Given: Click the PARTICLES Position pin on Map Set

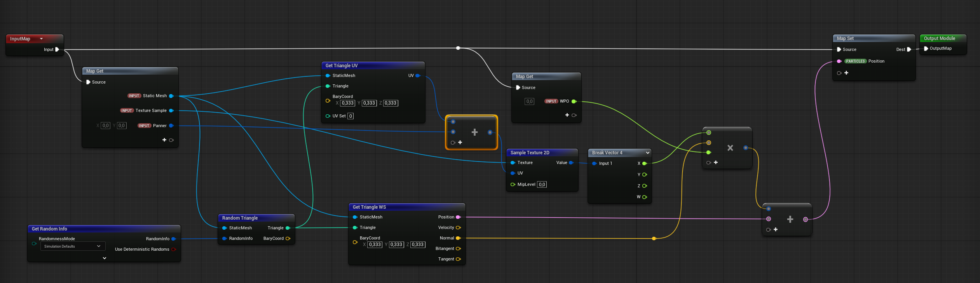Looking at the screenshot, I should click(839, 61).
